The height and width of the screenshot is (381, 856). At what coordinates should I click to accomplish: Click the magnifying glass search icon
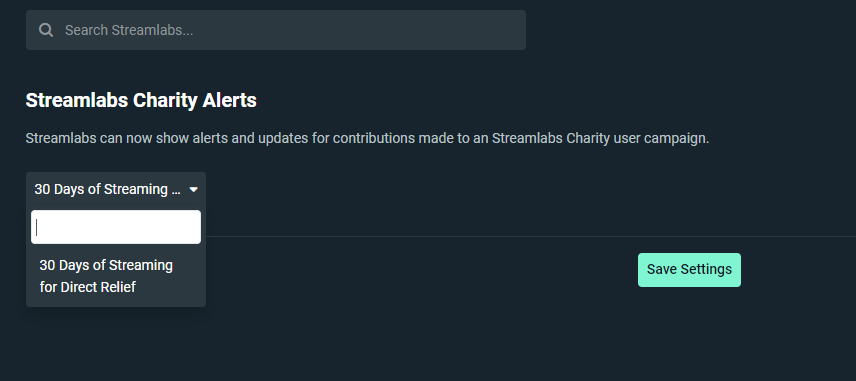(x=46, y=30)
